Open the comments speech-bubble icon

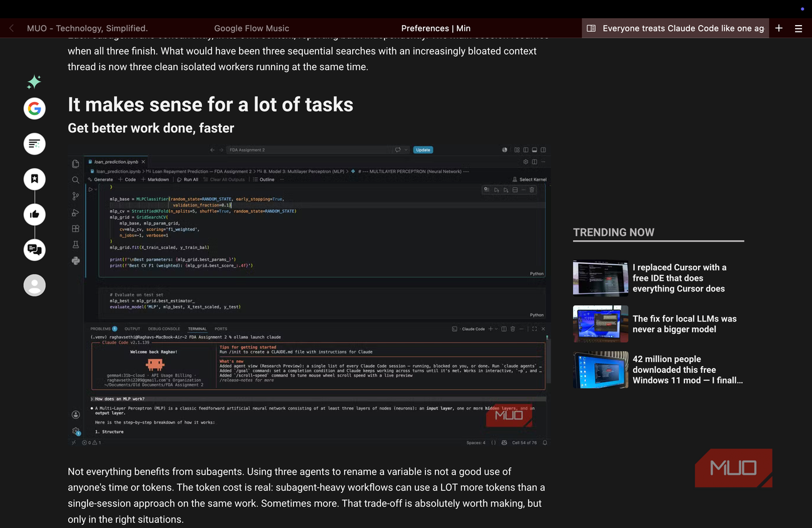(34, 250)
